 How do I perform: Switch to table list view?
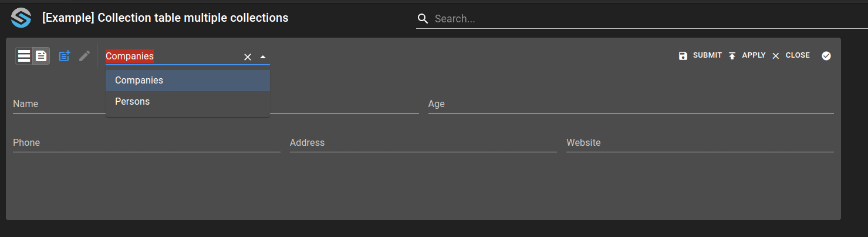click(x=24, y=56)
